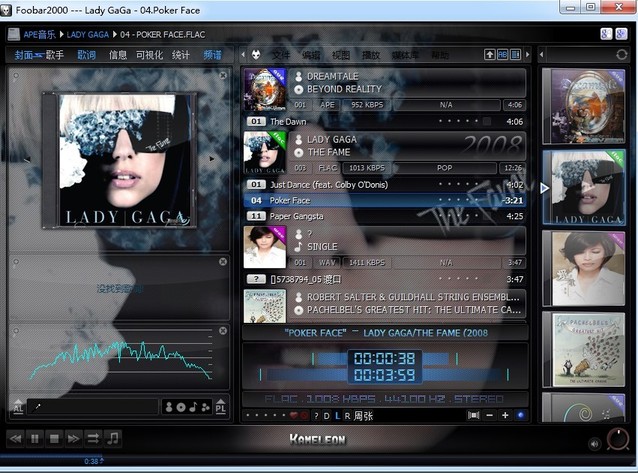Click the ? button in bottom bar
This screenshot has height=473, width=638.
point(316,416)
